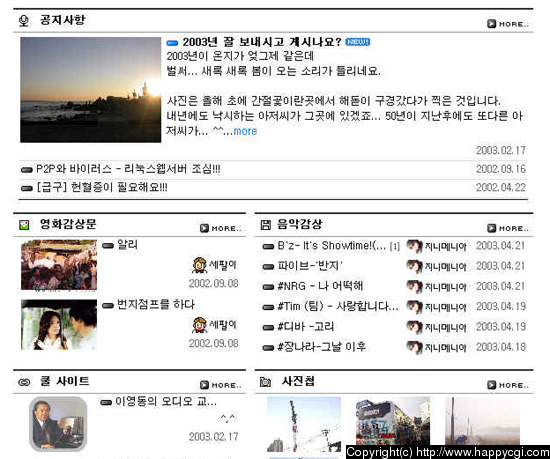Image resolution: width=550 pixels, height=459 pixels.
Task: Click the chain-link icon beside 쿨 사이트
Action: pyautogui.click(x=24, y=382)
